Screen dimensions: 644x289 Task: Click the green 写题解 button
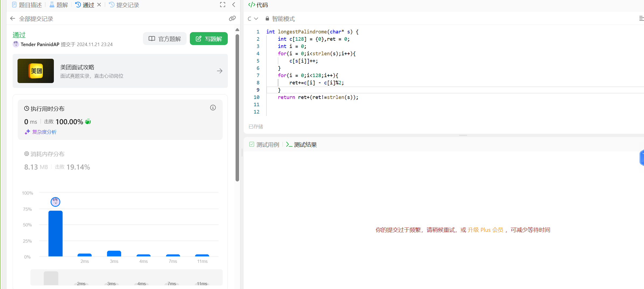[209, 39]
